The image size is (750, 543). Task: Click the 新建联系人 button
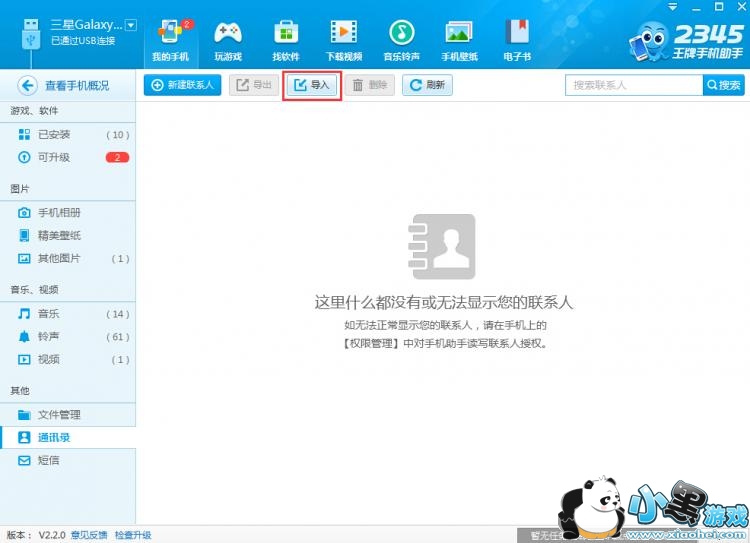[183, 85]
